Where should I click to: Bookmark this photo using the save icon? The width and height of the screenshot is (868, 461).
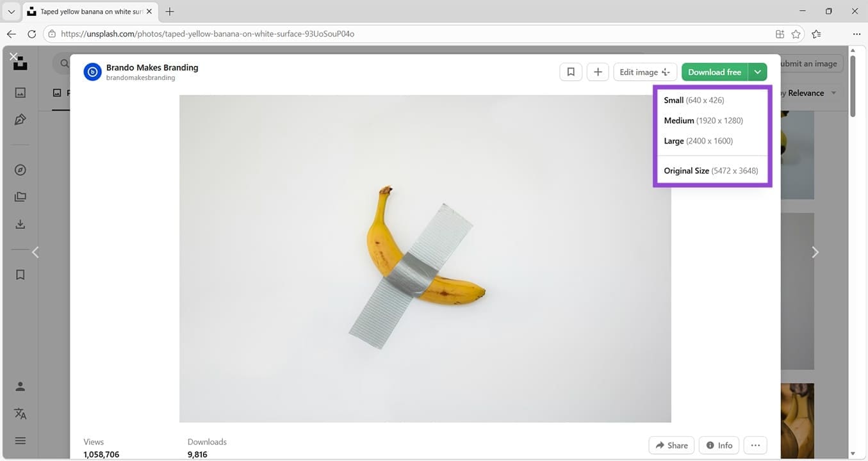pyautogui.click(x=570, y=72)
